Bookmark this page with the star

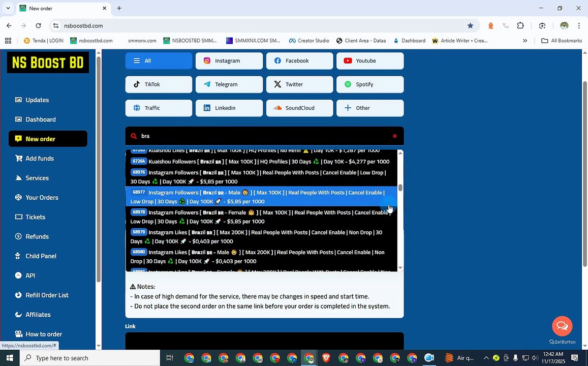(470, 25)
